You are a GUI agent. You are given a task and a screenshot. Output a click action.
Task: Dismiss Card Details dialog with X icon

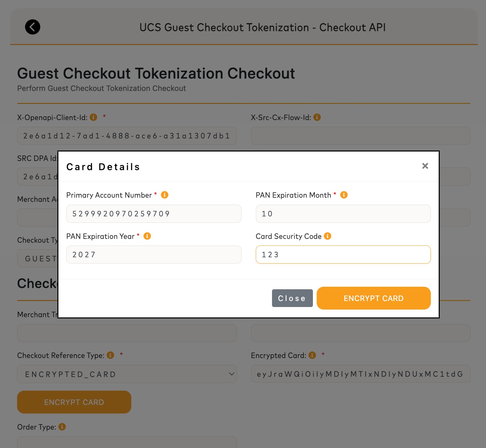tap(425, 166)
